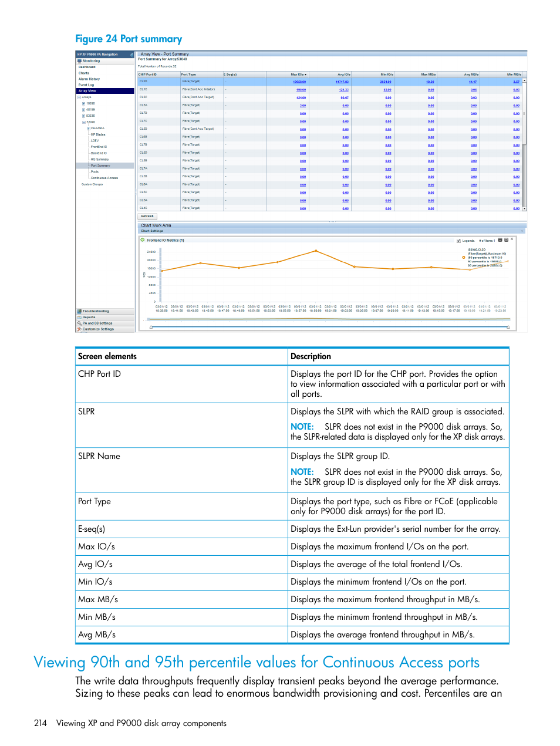Sort by Port Type column header
Screen dimensions: 560x746
point(201,75)
